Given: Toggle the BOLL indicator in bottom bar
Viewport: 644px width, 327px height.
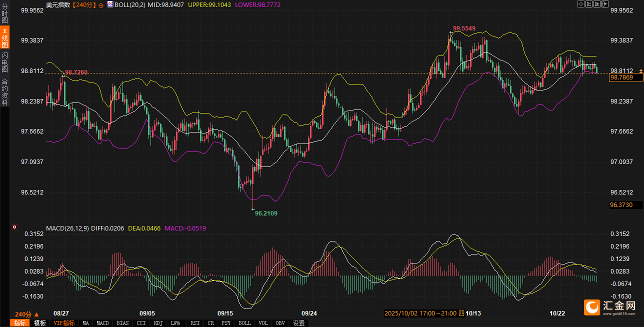Looking at the screenshot, I should (x=244, y=323).
